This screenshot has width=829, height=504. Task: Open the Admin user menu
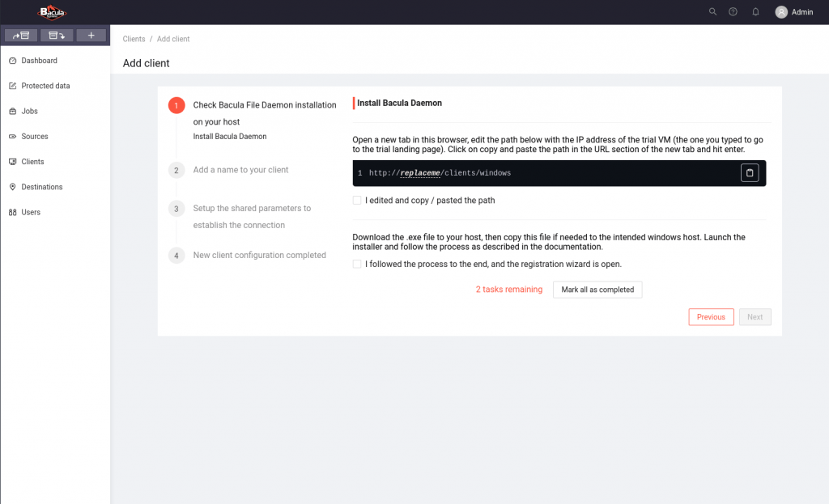[x=793, y=12]
